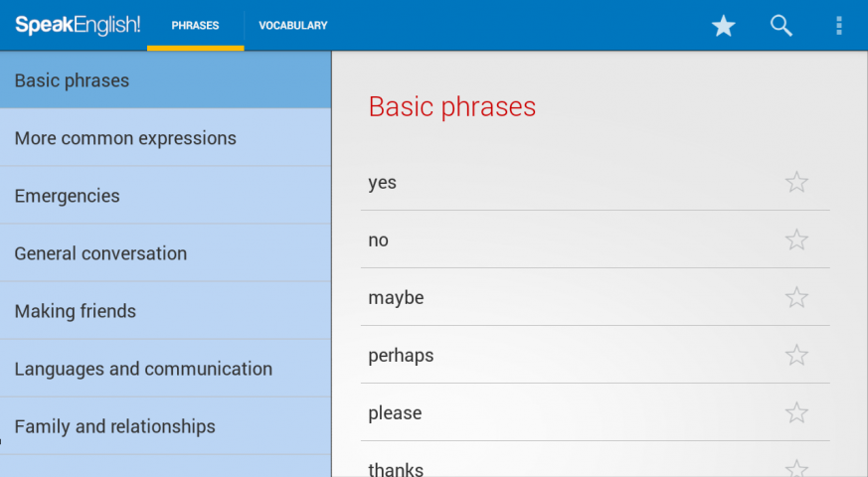This screenshot has width=868, height=477.
Task: Open the three-dot overflow menu
Action: pyautogui.click(x=839, y=26)
